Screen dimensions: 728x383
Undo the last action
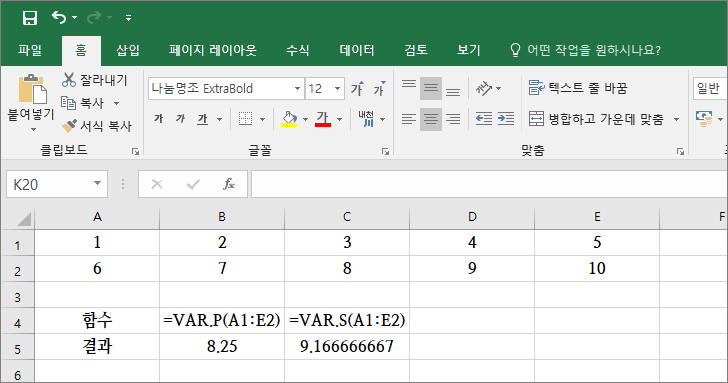coord(58,18)
